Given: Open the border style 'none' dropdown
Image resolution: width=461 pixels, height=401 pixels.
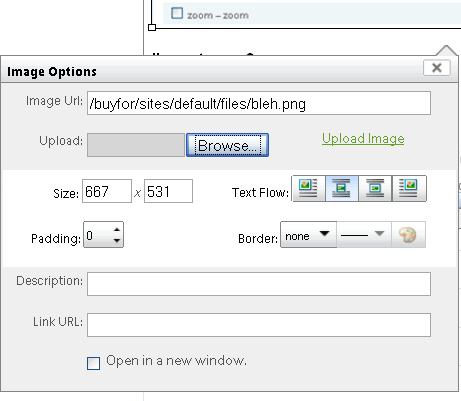Looking at the screenshot, I should [x=308, y=235].
